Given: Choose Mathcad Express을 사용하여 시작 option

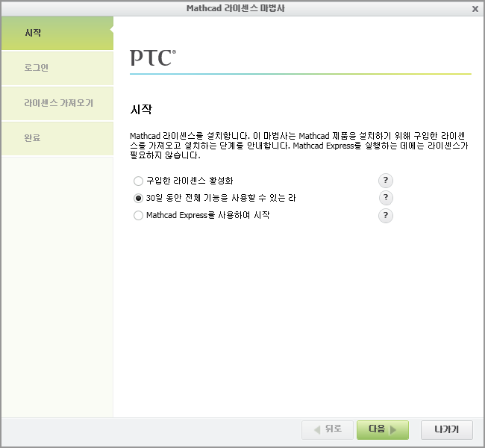Looking at the screenshot, I should pyautogui.click(x=138, y=216).
